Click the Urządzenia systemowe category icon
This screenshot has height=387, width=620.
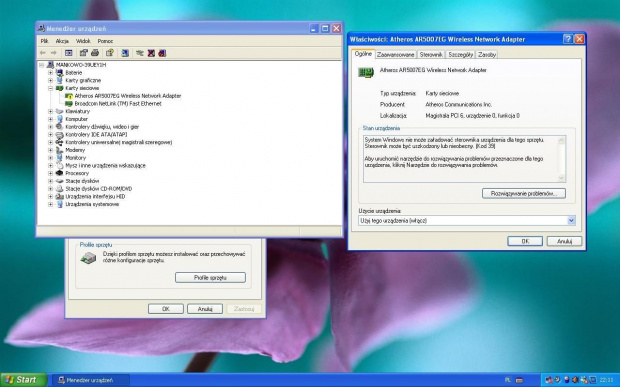[59, 204]
